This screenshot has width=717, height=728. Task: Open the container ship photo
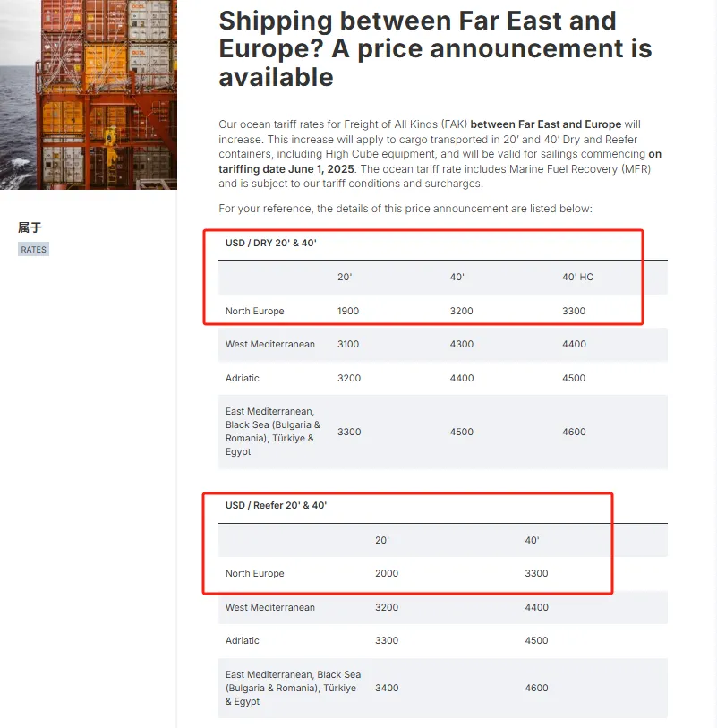coord(88,94)
